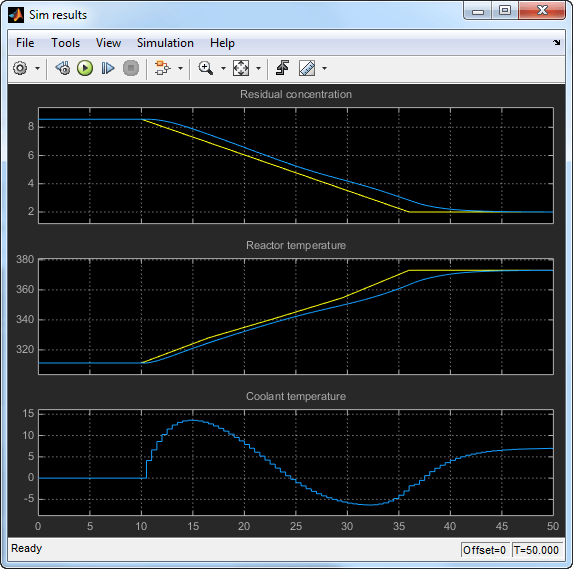Close the Sim results window

[542, 11]
